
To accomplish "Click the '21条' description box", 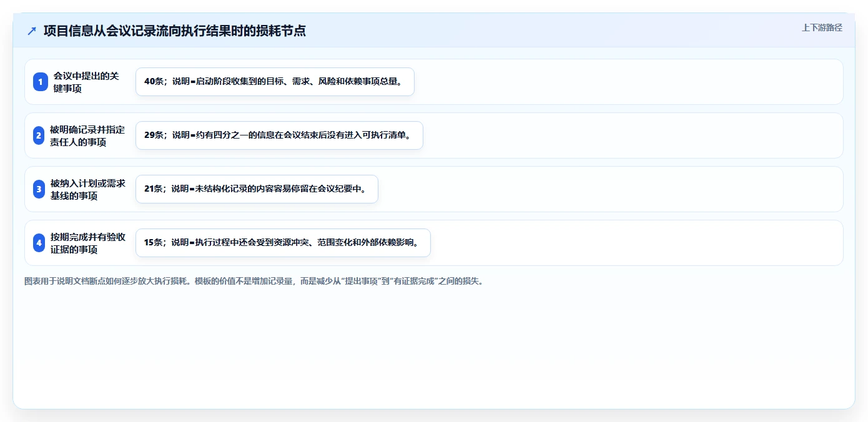I will [257, 189].
